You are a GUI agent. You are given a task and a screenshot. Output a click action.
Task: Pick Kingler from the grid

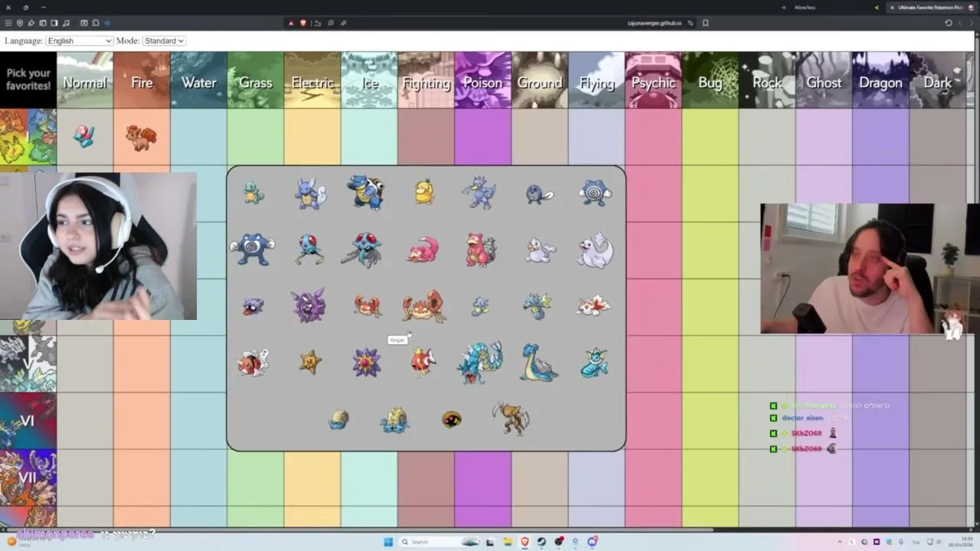pyautogui.click(x=423, y=306)
